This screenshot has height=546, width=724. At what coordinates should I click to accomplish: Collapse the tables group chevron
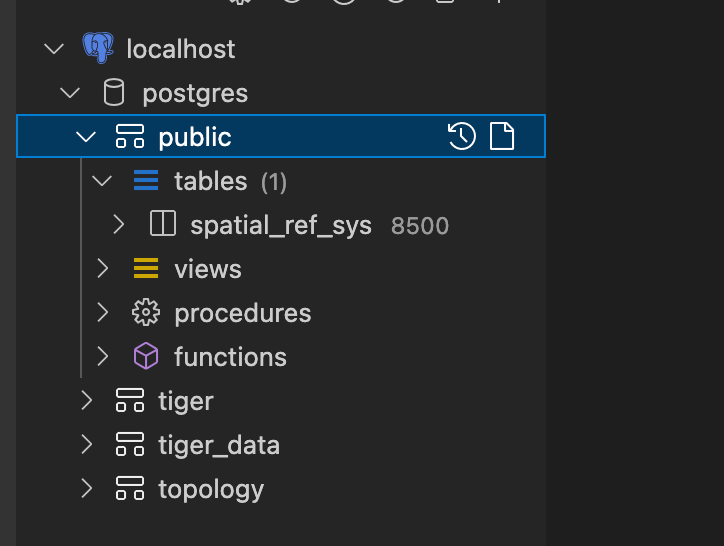[x=102, y=181]
